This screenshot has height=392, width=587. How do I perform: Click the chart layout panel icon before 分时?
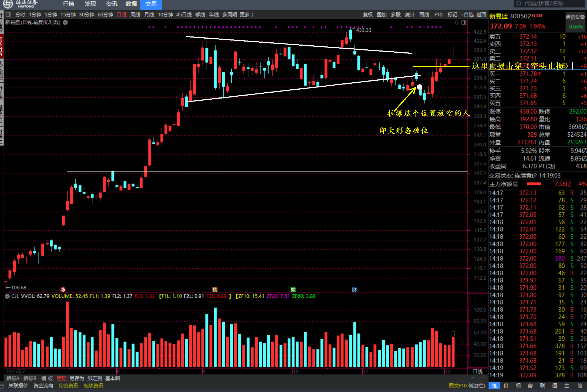[8, 15]
